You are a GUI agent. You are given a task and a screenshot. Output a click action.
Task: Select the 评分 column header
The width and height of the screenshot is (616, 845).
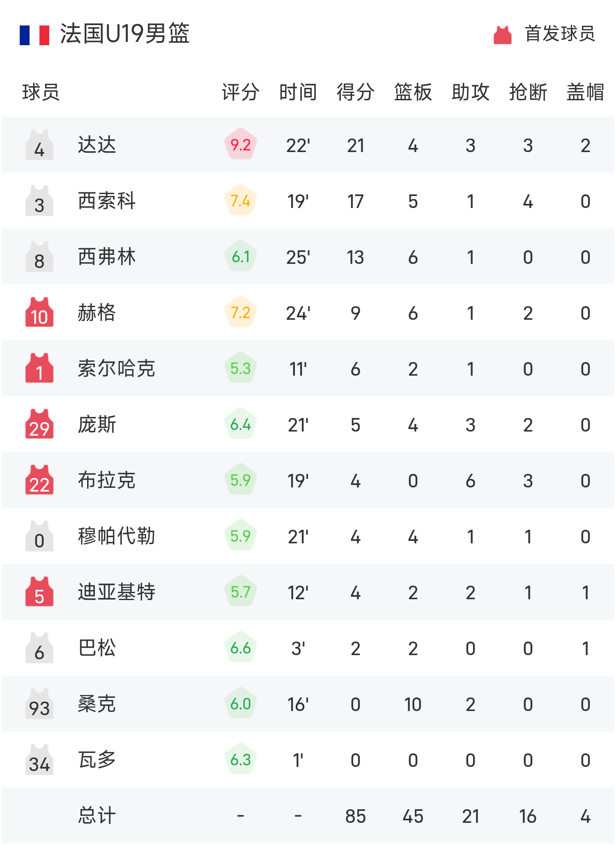click(x=241, y=92)
